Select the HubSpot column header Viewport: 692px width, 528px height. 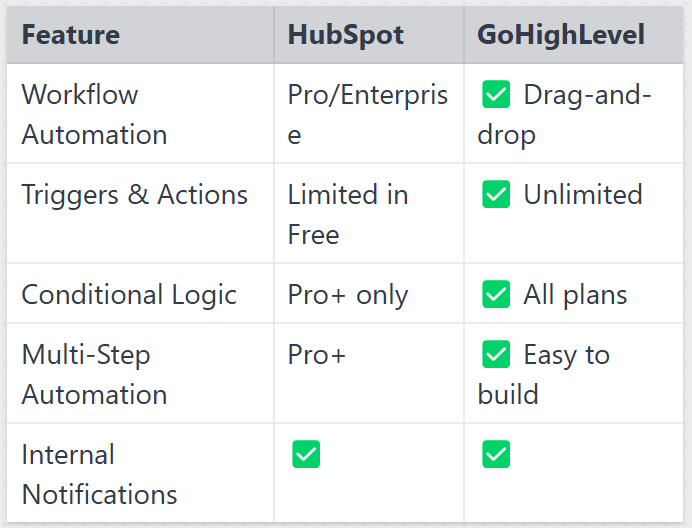(x=346, y=34)
